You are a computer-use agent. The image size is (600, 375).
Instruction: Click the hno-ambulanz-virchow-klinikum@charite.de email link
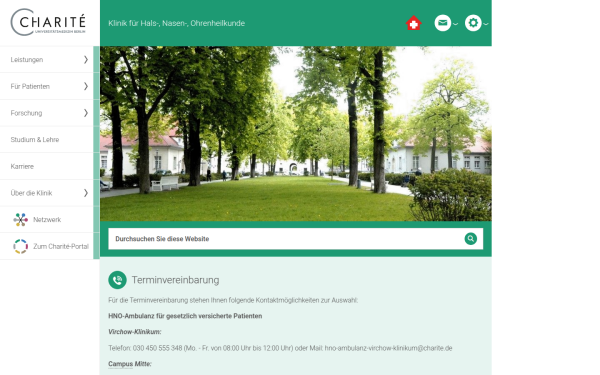pos(388,348)
